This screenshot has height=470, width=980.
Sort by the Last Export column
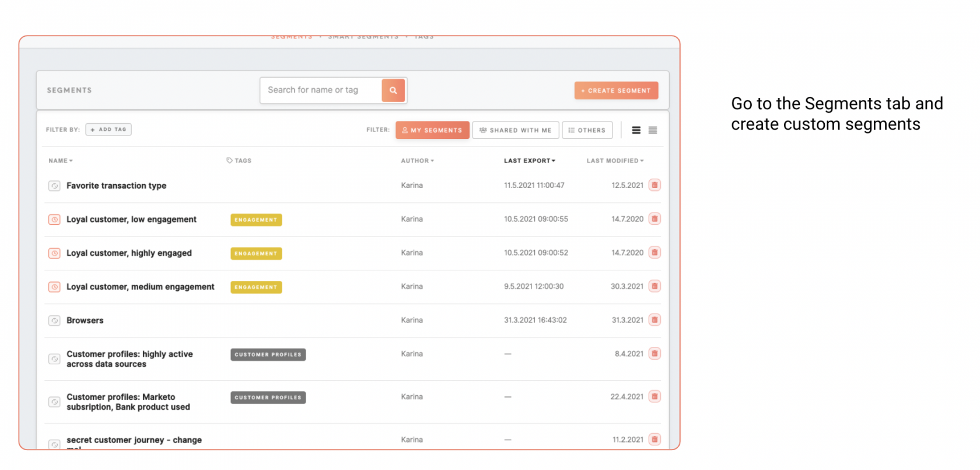pyautogui.click(x=530, y=161)
